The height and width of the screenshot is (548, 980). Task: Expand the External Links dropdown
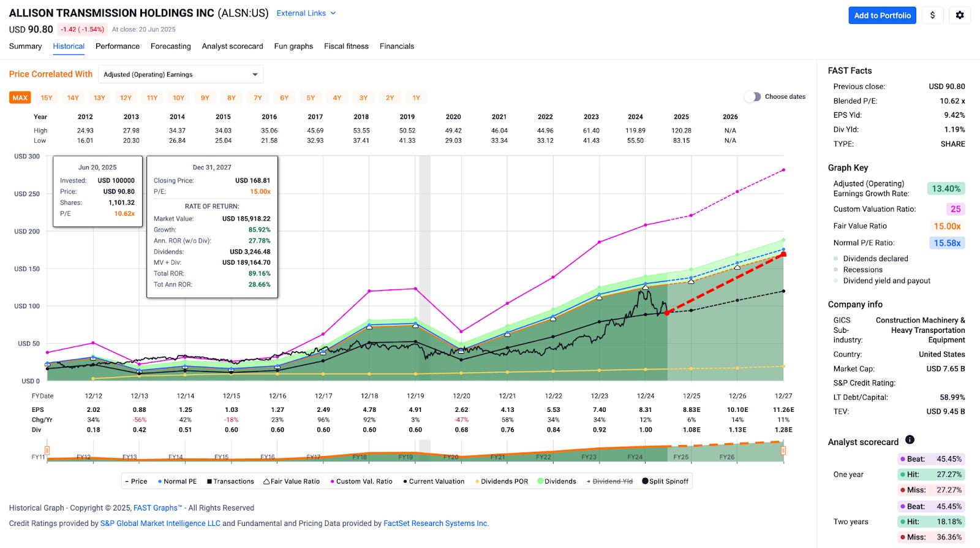306,13
